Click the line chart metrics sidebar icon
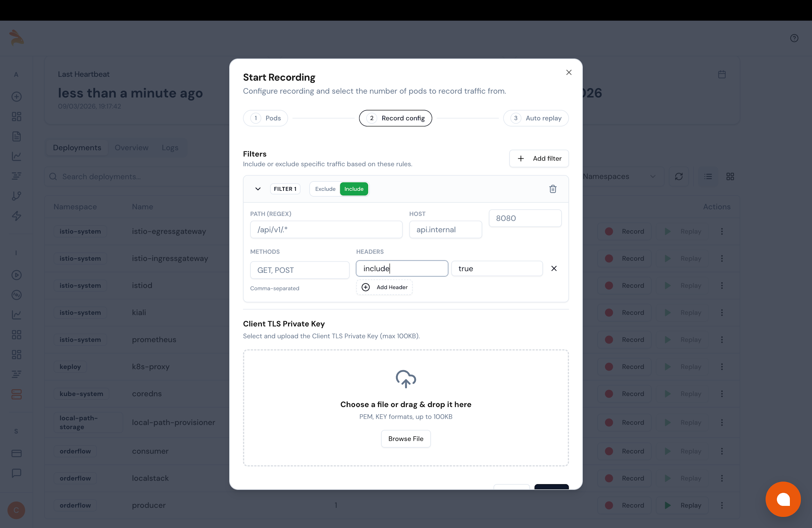Image resolution: width=812 pixels, height=528 pixels. click(16, 157)
